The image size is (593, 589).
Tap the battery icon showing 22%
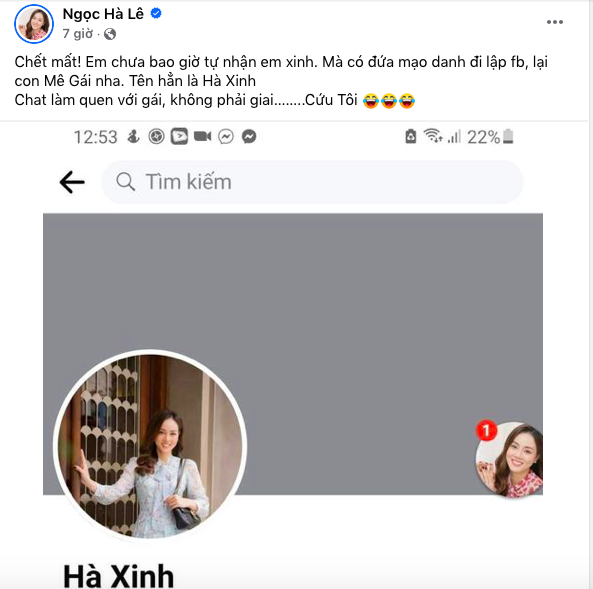point(508,137)
